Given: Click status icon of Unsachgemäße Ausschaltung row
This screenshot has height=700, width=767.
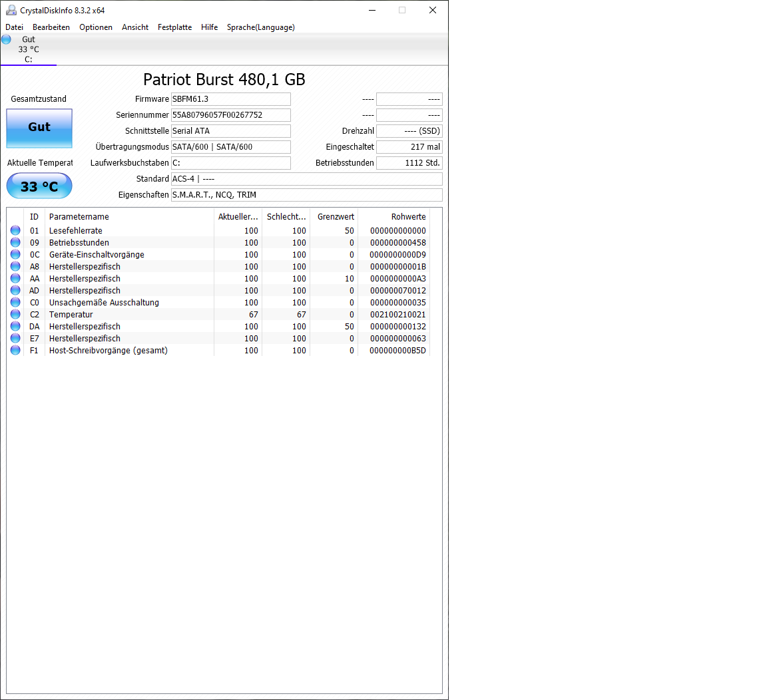Looking at the screenshot, I should pos(16,302).
